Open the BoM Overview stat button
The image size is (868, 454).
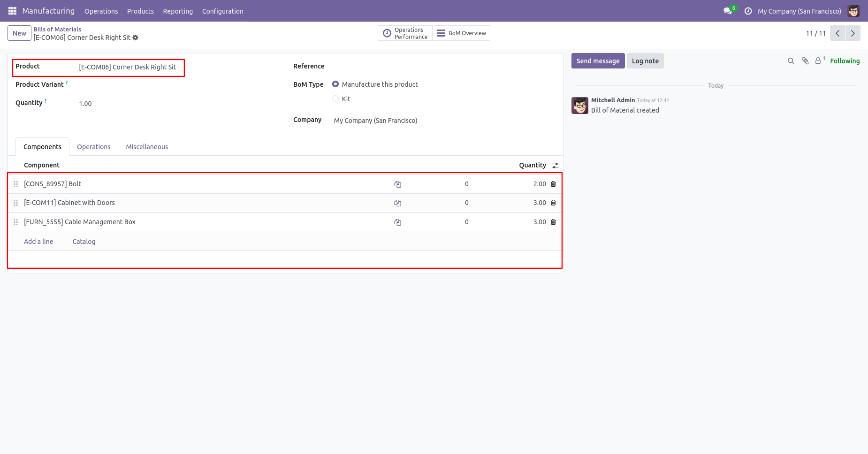coord(462,33)
